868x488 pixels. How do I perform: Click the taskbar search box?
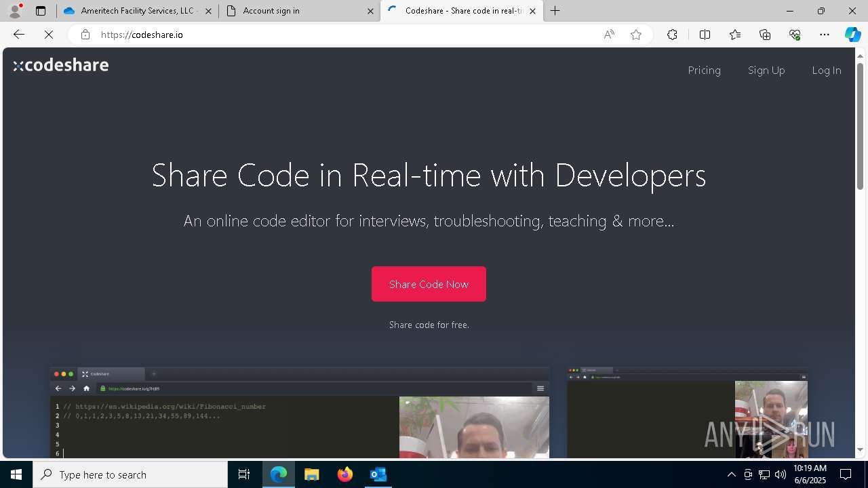click(130, 474)
